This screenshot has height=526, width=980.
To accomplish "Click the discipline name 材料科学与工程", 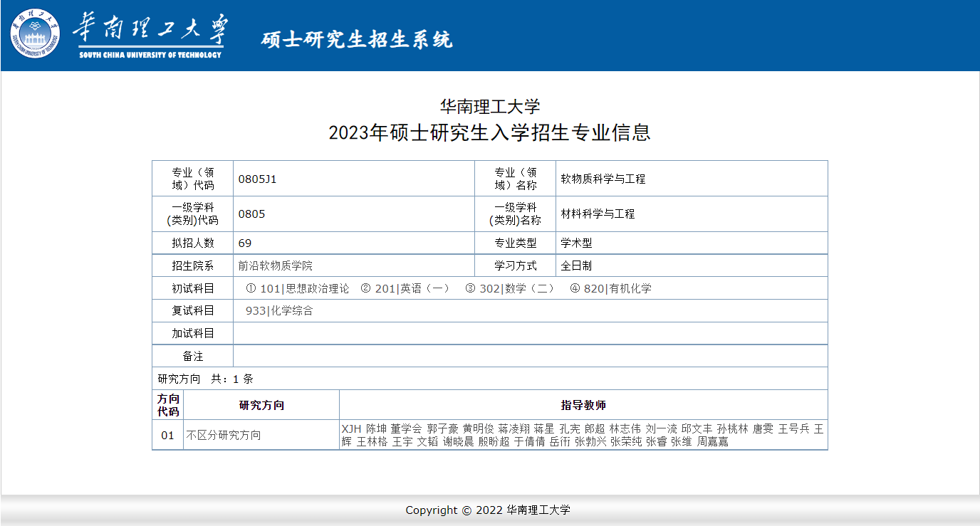I will click(598, 214).
